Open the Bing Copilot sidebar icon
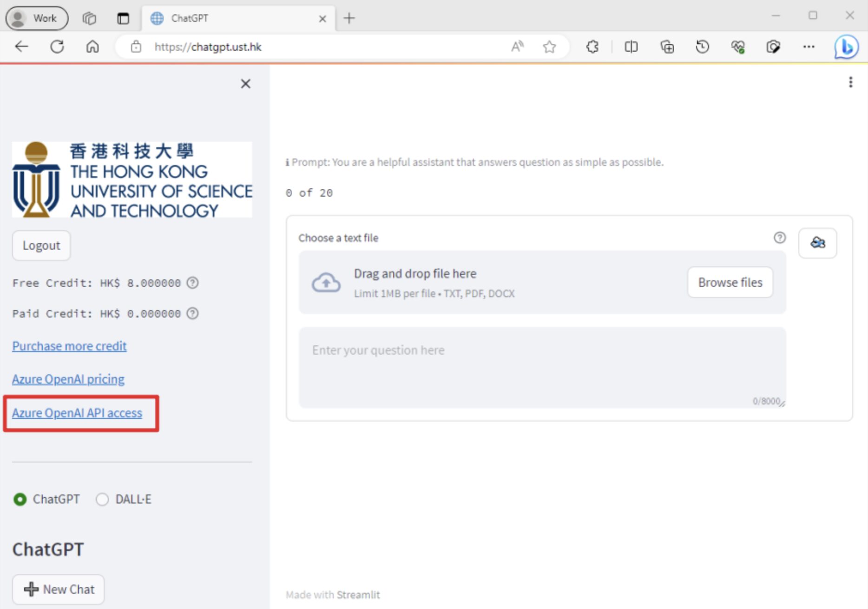 click(x=846, y=47)
